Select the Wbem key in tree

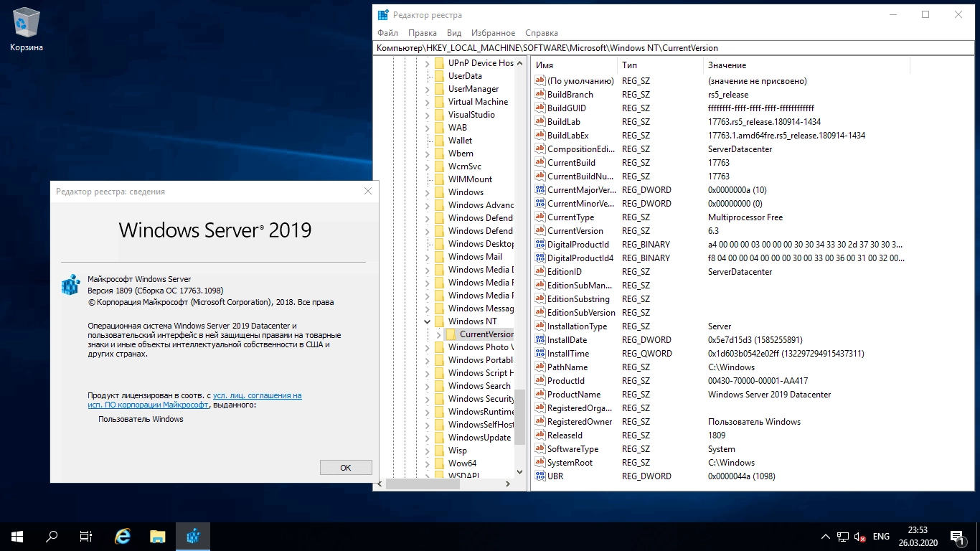point(461,154)
